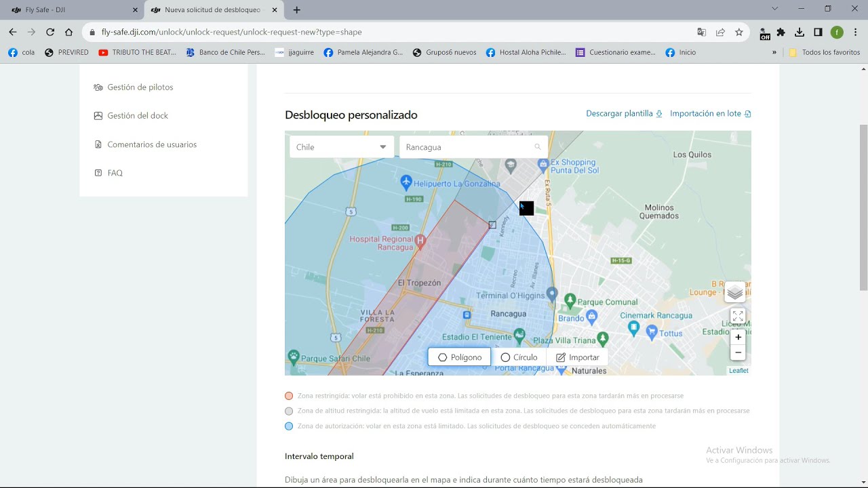This screenshot has width=868, height=488.
Task: Select the Círculo drawing mode
Action: [x=519, y=357]
